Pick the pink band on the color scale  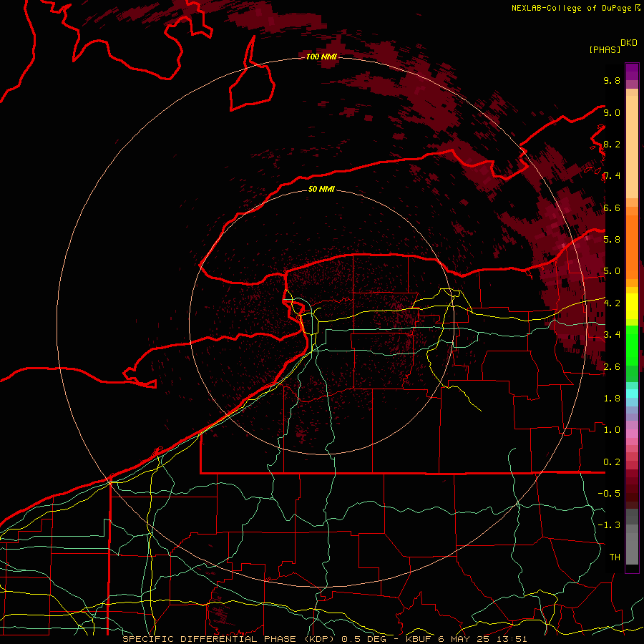(x=632, y=434)
